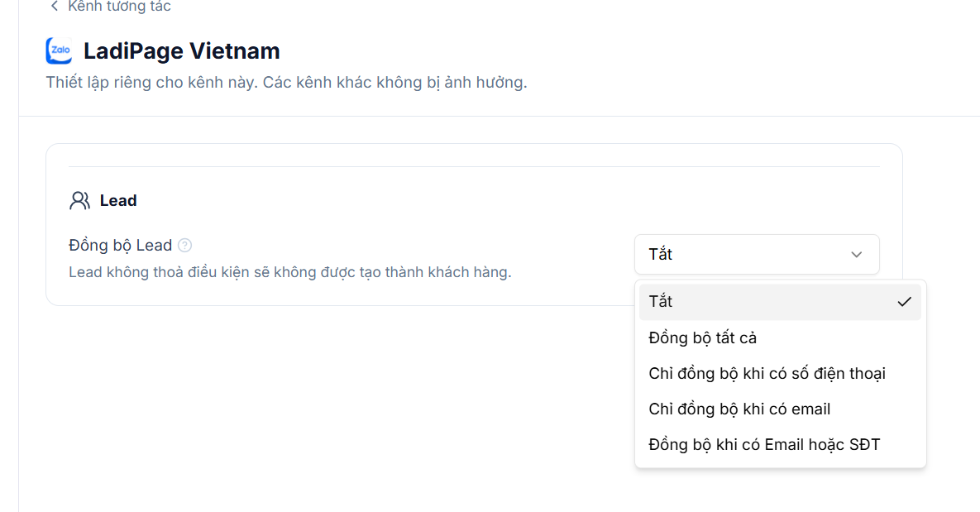
Task: Click the Lead section heading
Action: pos(118,201)
